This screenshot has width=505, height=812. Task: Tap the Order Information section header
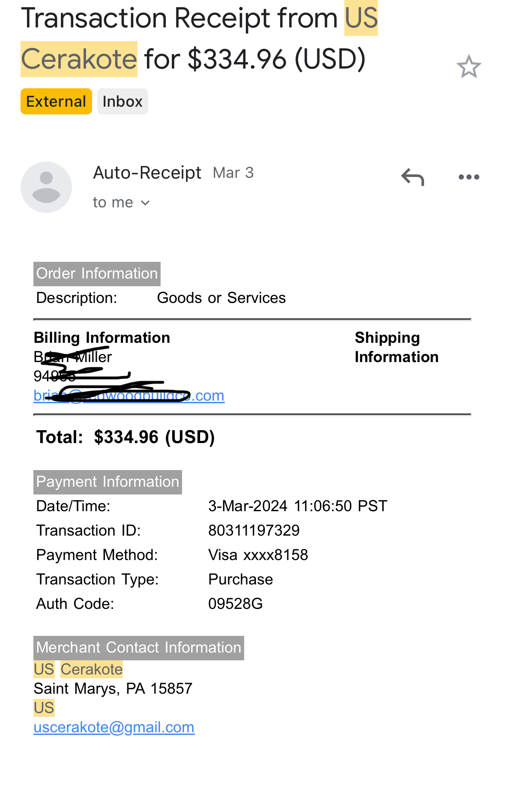(x=97, y=273)
